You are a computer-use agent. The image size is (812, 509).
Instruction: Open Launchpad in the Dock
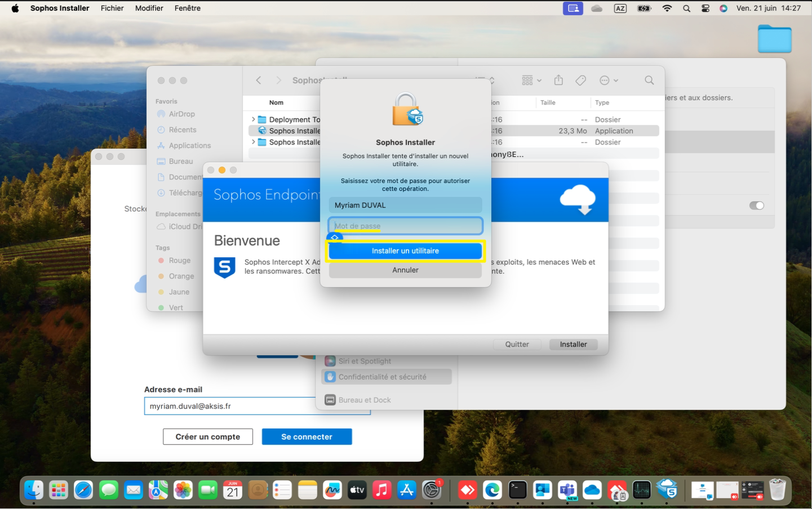pos(59,490)
